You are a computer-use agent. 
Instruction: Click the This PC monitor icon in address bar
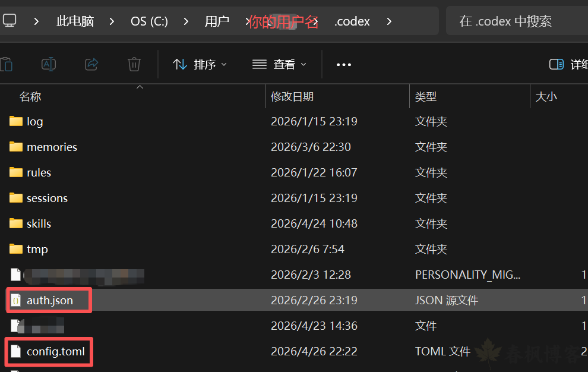[x=10, y=21]
